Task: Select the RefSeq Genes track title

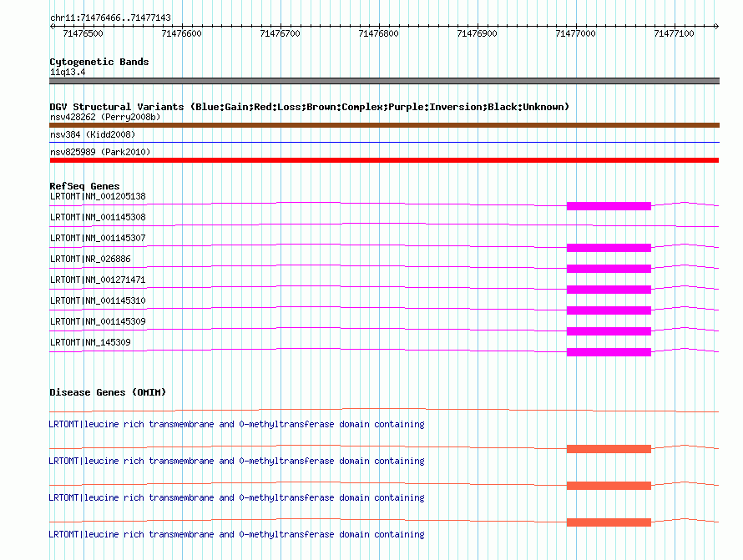Action: (x=84, y=186)
